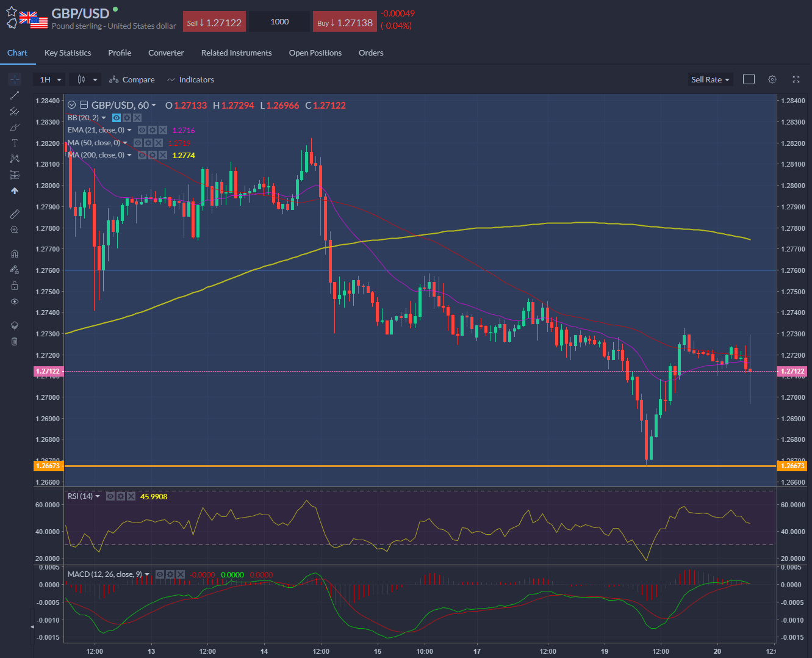
Task: Open the object tree layers icon
Action: point(15,325)
